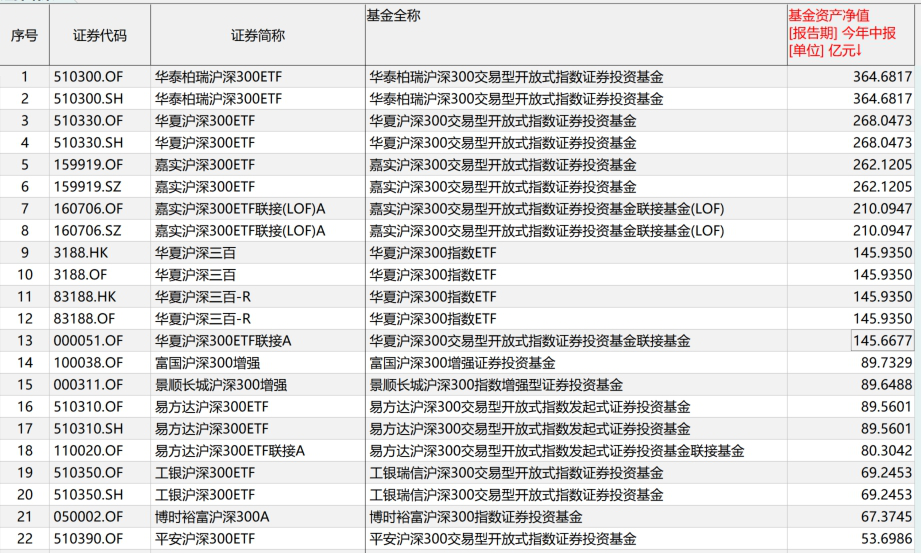Select net asset value 89.7329
922x554 pixels.
point(887,363)
